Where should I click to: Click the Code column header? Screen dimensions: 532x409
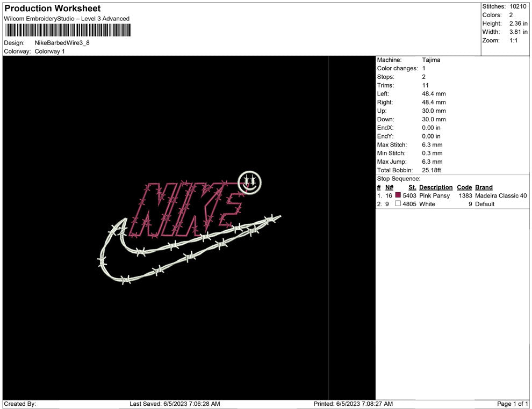point(464,187)
